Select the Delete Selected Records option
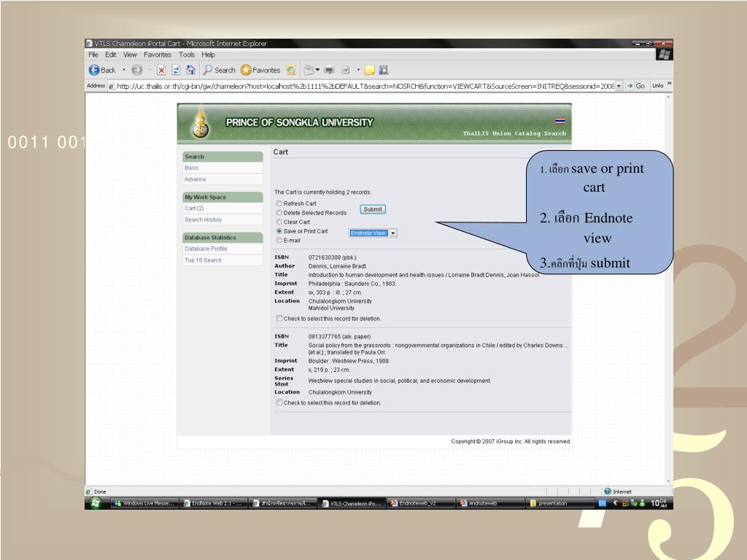The image size is (747, 560). click(279, 213)
